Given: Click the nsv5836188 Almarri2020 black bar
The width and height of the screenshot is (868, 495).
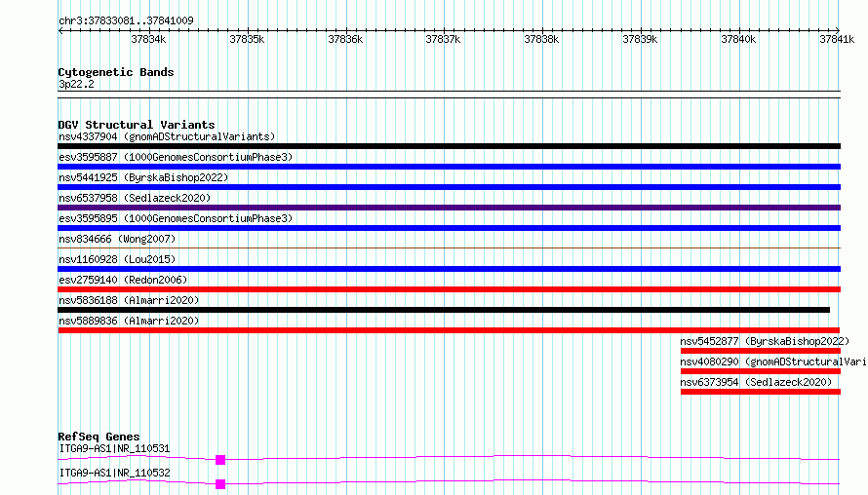Looking at the screenshot, I should pyautogui.click(x=444, y=310).
